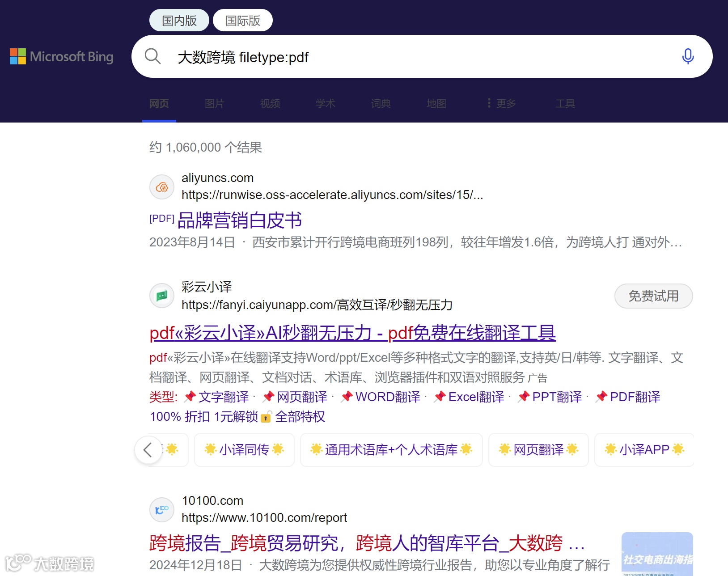Click the pushpin icon before PDF翻译
The image size is (728, 576).
[601, 397]
